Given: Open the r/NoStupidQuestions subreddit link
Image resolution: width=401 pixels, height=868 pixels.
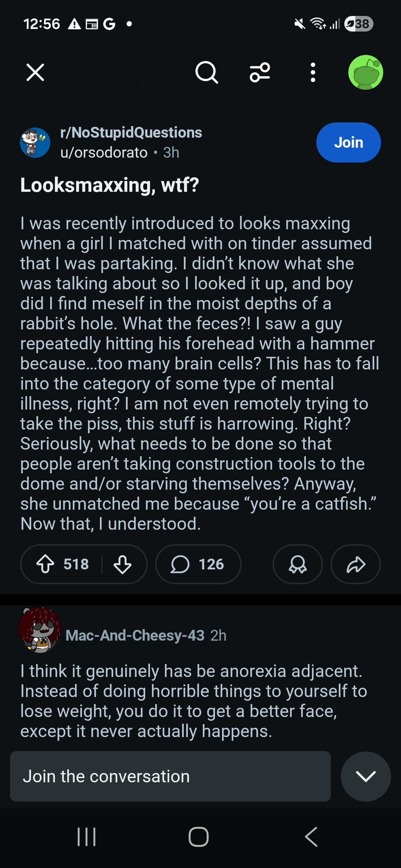Looking at the screenshot, I should (x=131, y=132).
